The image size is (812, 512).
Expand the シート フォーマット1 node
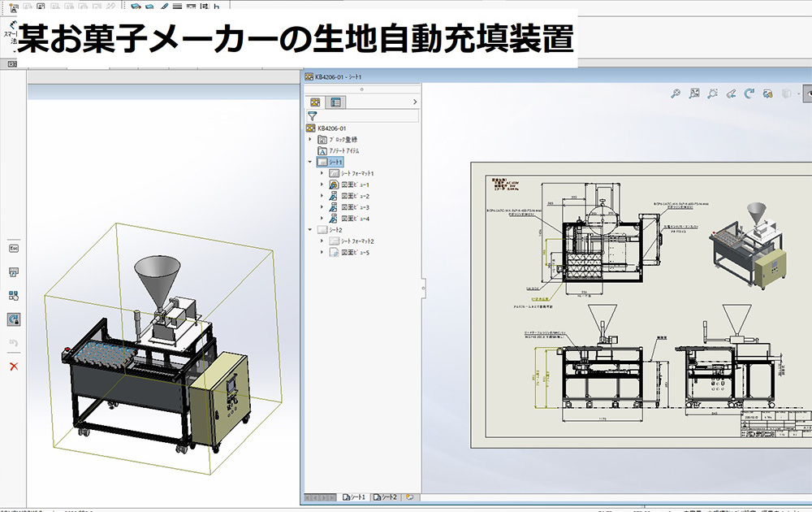pos(322,174)
